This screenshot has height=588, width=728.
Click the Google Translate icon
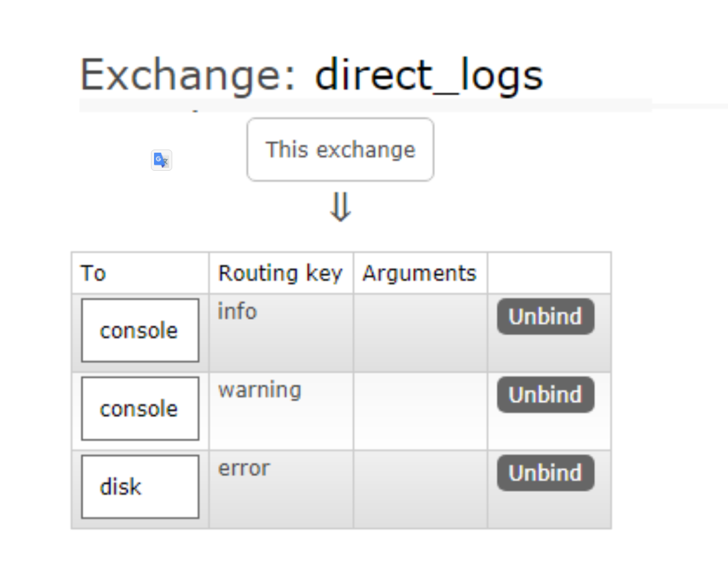162,160
